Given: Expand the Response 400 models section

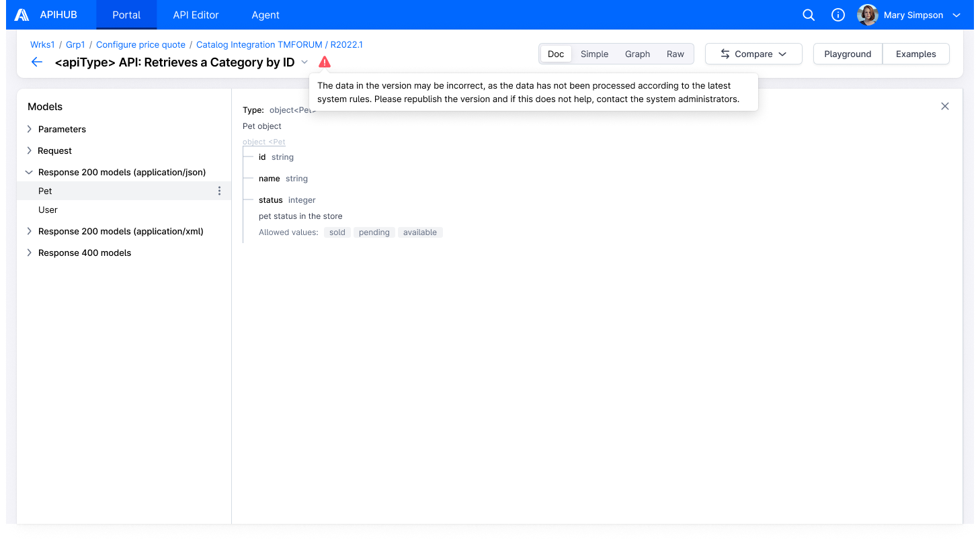Looking at the screenshot, I should pyautogui.click(x=29, y=253).
